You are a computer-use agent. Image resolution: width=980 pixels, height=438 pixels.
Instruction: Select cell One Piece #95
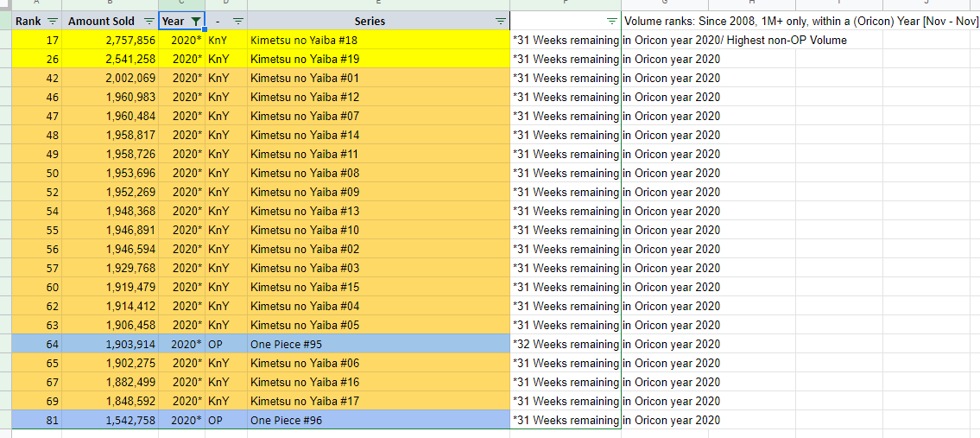tap(378, 344)
